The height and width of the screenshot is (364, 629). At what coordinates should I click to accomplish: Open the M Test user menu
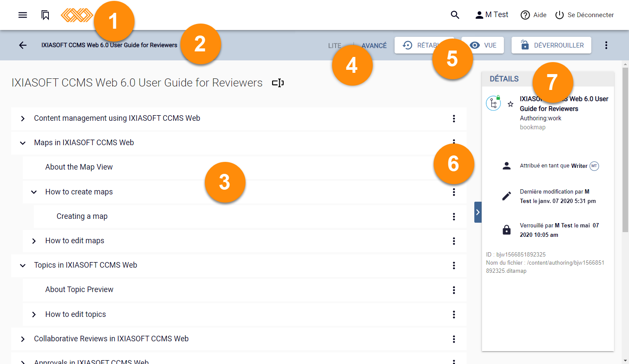tap(491, 15)
